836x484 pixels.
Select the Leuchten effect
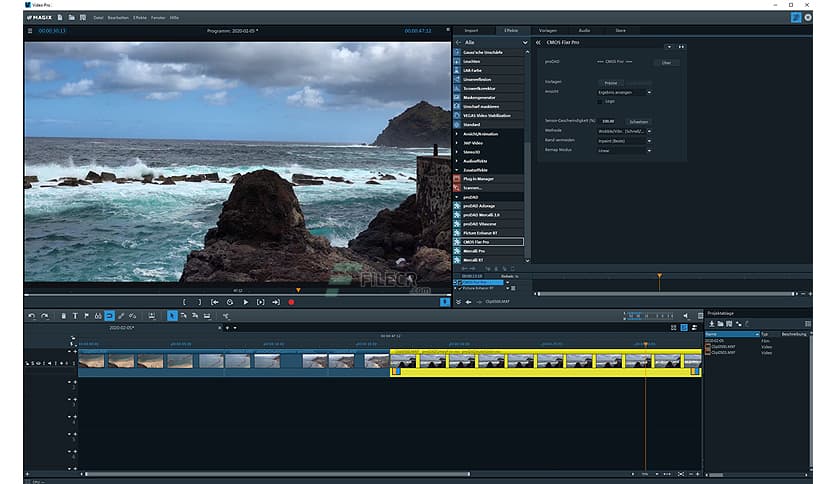tap(489, 61)
